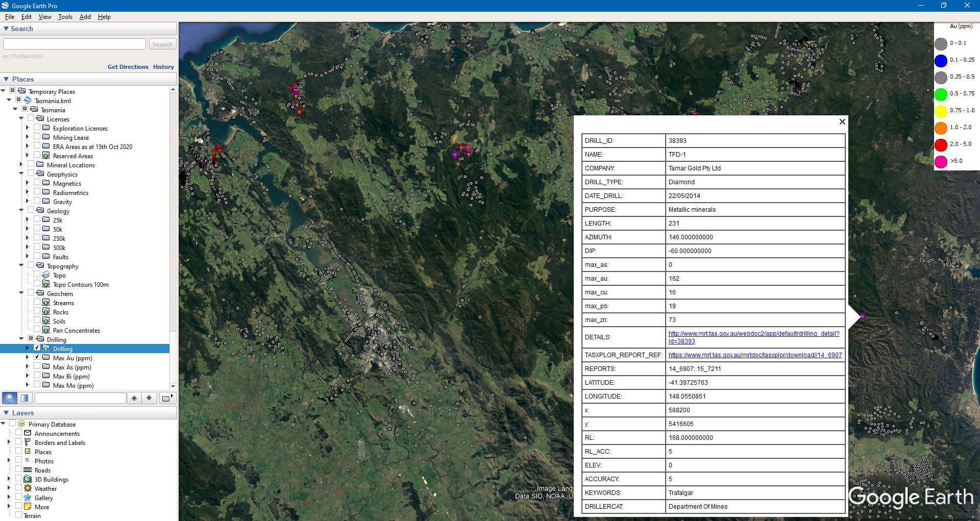This screenshot has width=980, height=521.
Task: Click the Soils layer icon
Action: pos(46,321)
